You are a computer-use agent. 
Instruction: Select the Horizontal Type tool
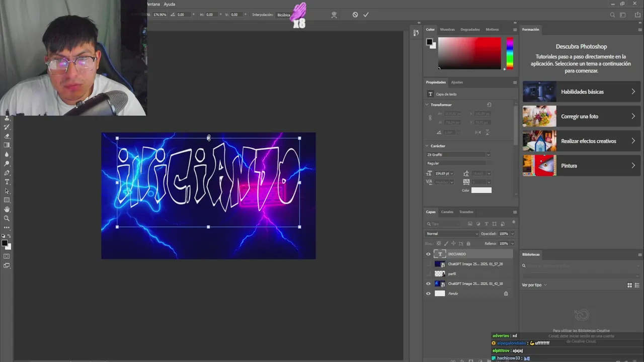pyautogui.click(x=7, y=182)
